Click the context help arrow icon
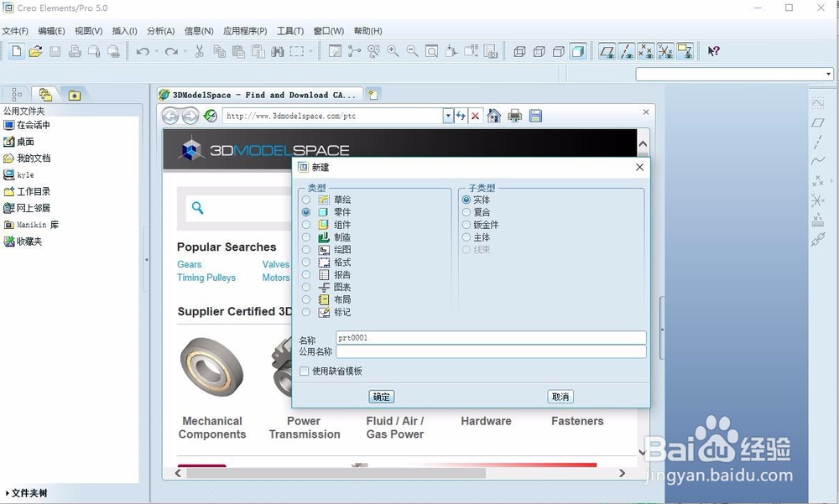 click(713, 51)
